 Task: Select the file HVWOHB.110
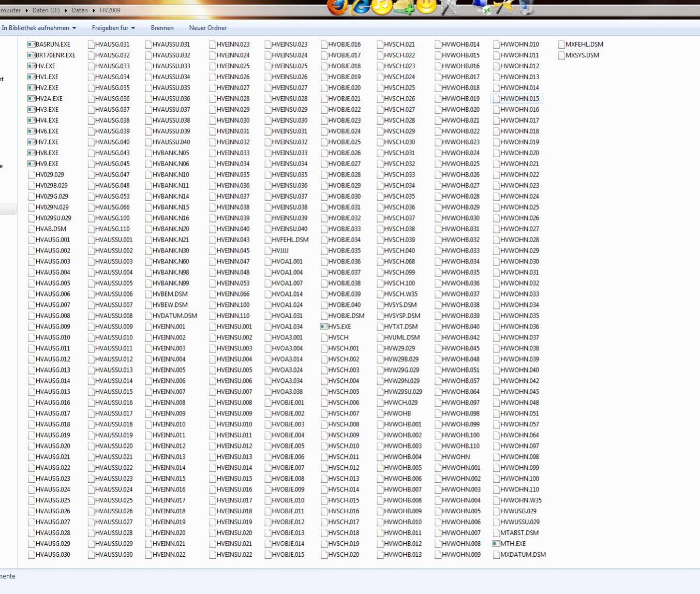point(457,447)
